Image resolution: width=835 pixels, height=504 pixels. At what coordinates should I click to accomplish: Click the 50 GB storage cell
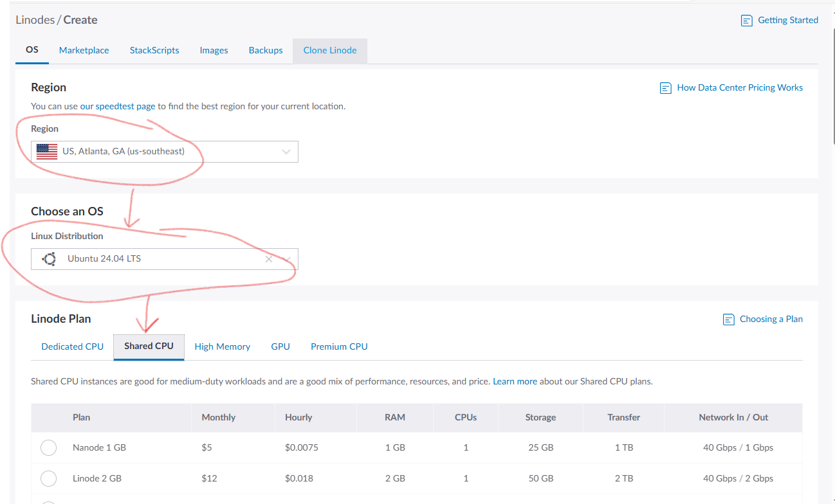541,479
